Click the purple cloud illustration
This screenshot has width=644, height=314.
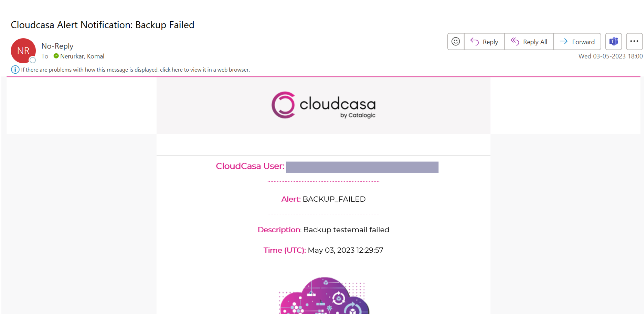(x=324, y=295)
